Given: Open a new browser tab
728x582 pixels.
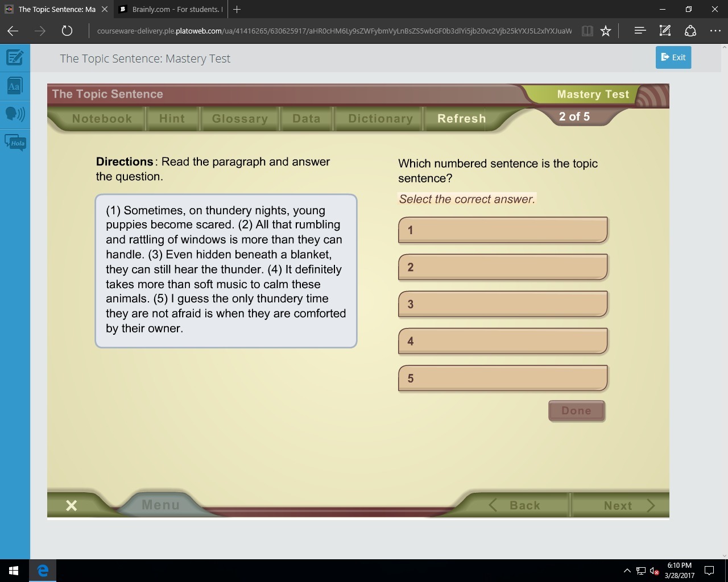Looking at the screenshot, I should [237, 9].
